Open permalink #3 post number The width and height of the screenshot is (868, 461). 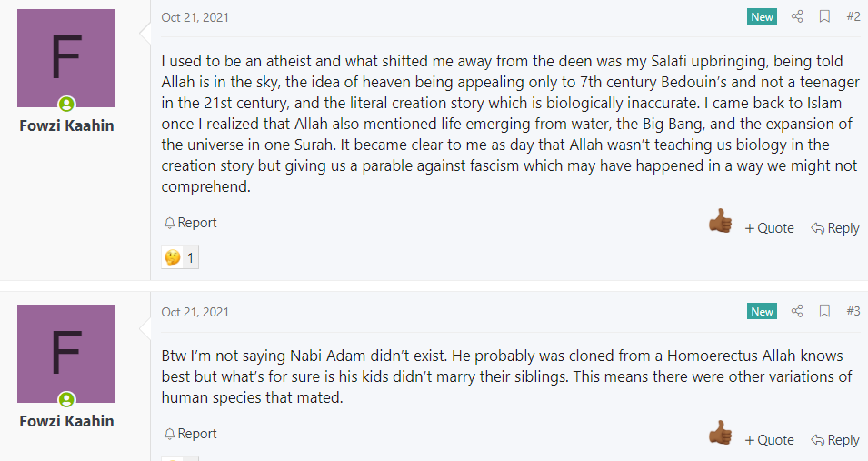tap(853, 311)
